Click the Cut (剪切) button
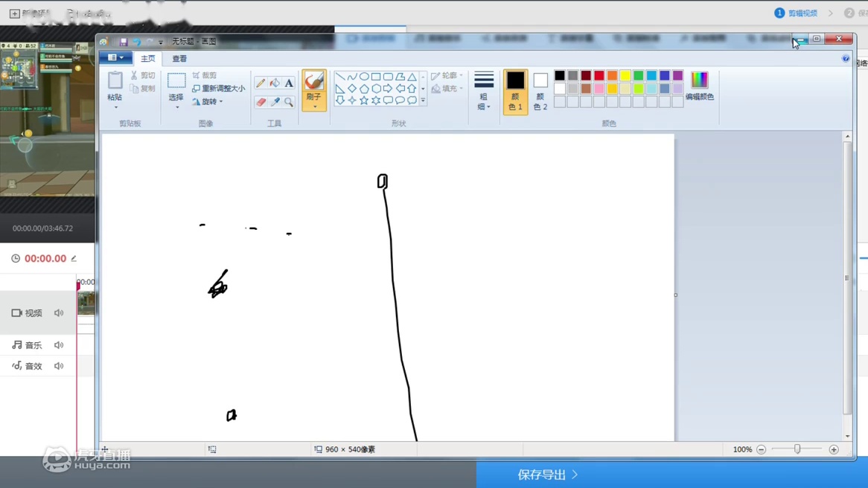868x488 pixels. 143,75
